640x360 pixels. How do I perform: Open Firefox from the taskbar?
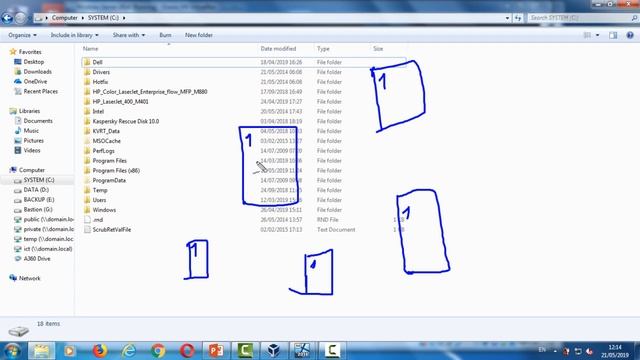[x=100, y=351]
